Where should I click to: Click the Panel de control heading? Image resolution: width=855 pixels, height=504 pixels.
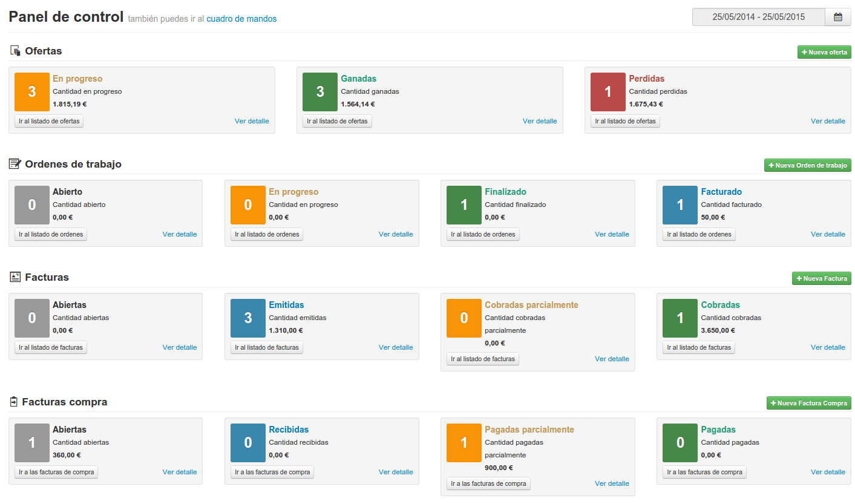(x=66, y=17)
